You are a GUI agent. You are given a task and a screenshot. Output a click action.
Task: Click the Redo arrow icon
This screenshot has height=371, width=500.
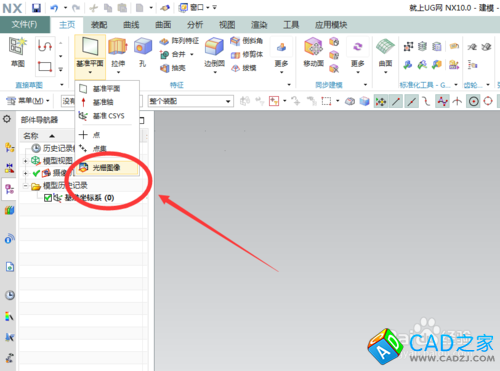(76, 8)
